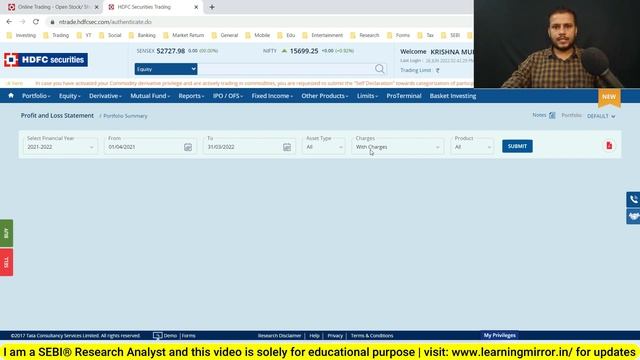Image resolution: width=640 pixels, height=360 pixels.
Task: Open the Charges dropdown
Action: [397, 147]
